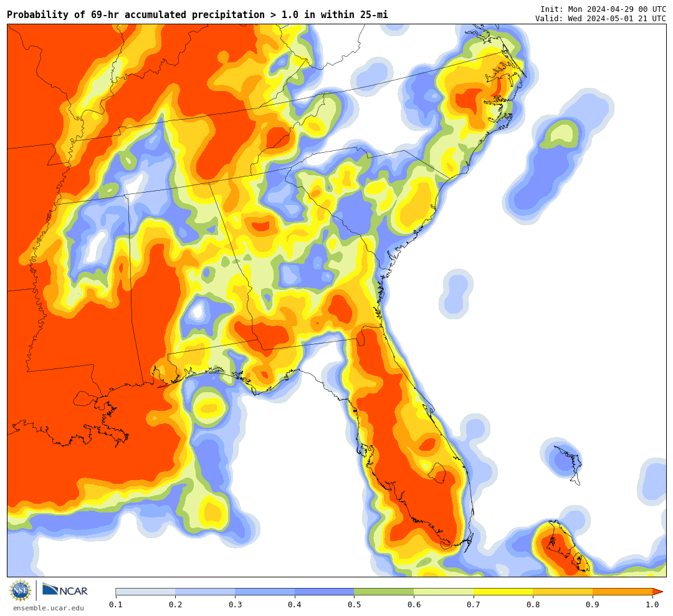Click the 0.2 color bar label

coord(176,605)
